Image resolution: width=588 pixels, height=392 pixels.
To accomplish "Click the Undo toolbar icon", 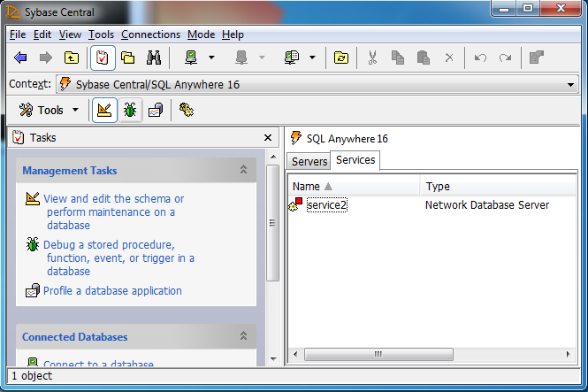I will (x=480, y=58).
